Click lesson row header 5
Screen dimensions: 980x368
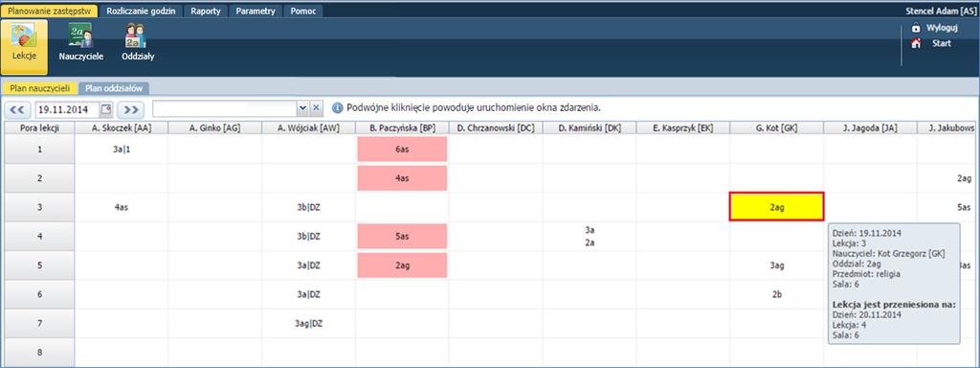[39, 265]
